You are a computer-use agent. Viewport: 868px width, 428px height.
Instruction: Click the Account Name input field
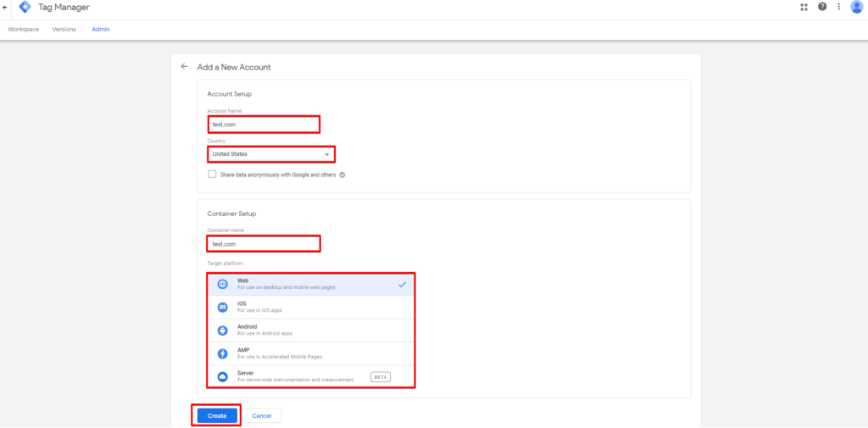tap(264, 125)
